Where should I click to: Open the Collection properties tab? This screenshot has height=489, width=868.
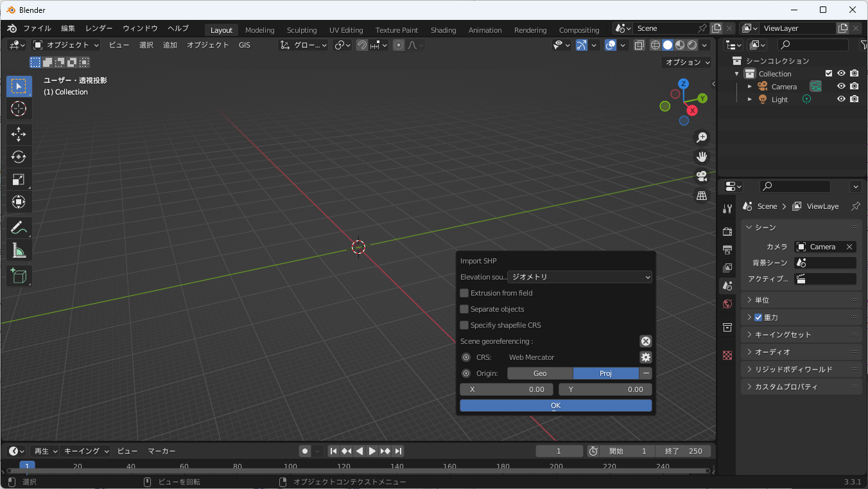click(727, 327)
